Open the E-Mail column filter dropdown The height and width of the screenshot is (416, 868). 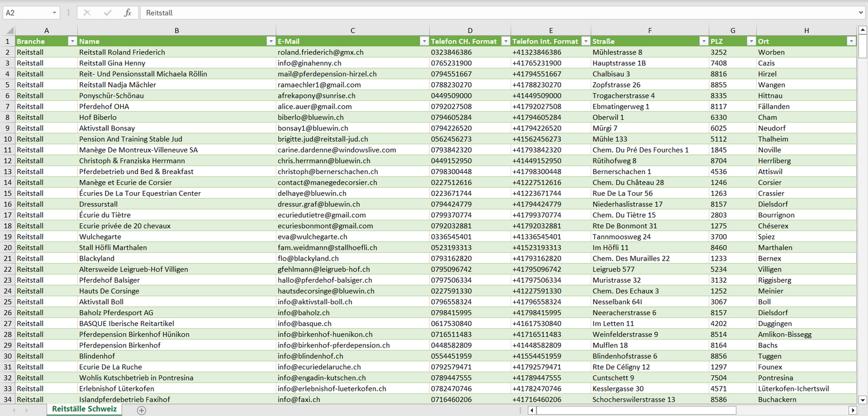pyautogui.click(x=424, y=41)
